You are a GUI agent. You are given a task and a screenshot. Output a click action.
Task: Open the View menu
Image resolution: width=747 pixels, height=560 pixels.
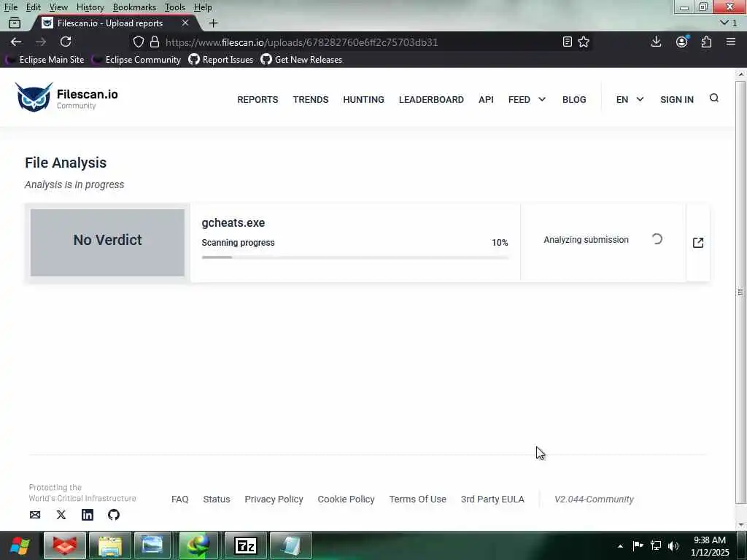(58, 7)
